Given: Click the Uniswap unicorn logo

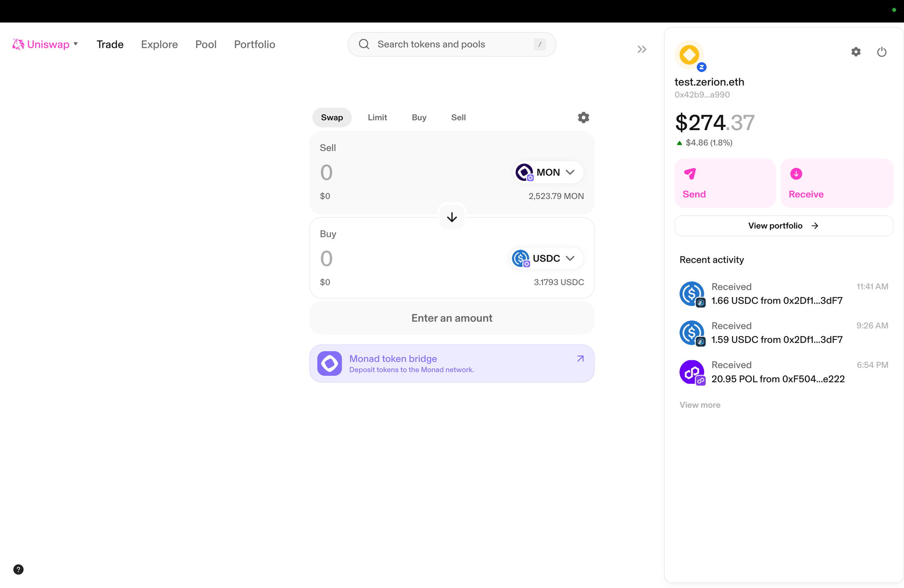Looking at the screenshot, I should pos(18,44).
